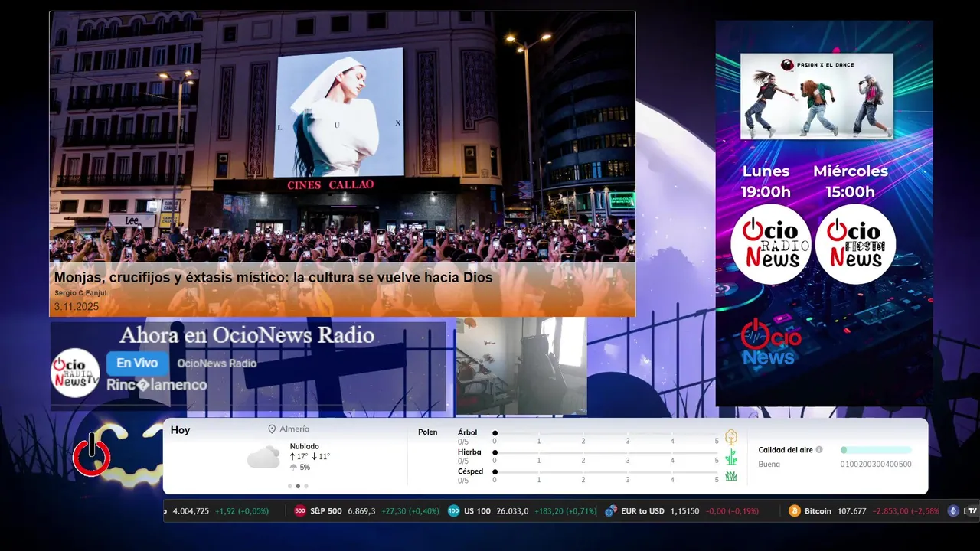
Task: Click the Bitcoin coin icon
Action: click(x=795, y=511)
